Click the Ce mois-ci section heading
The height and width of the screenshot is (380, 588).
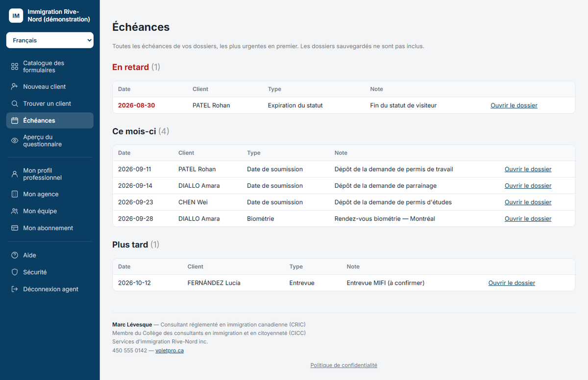pos(141,131)
